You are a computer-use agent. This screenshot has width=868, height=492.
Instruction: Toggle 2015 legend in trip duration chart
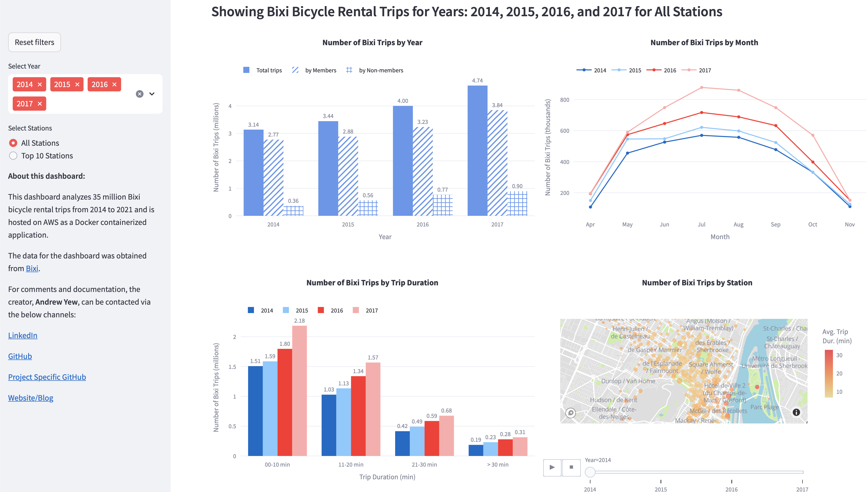[295, 310]
